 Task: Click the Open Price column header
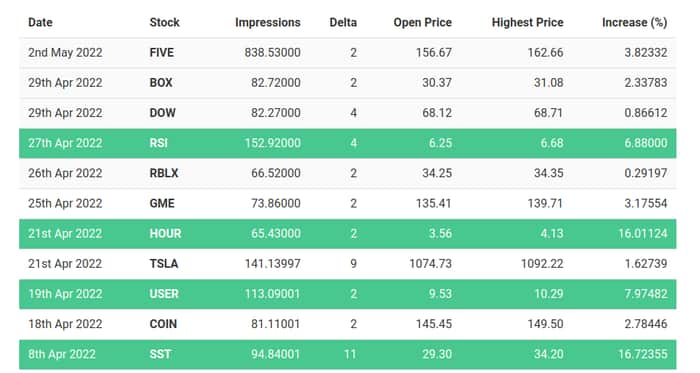tap(422, 22)
